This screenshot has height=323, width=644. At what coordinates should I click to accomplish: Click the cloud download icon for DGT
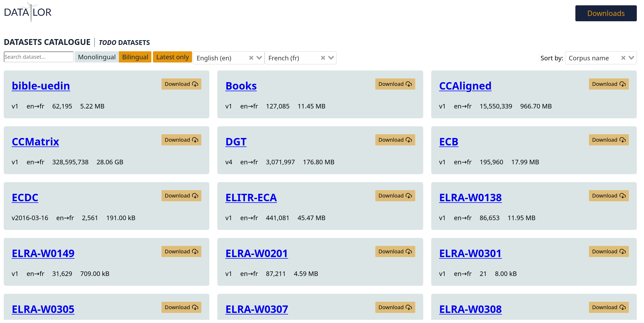pyautogui.click(x=409, y=140)
